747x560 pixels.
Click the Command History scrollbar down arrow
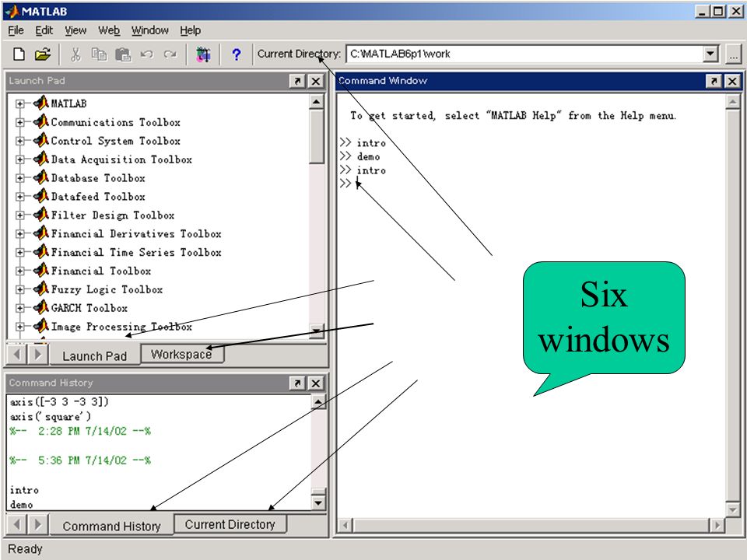(318, 502)
